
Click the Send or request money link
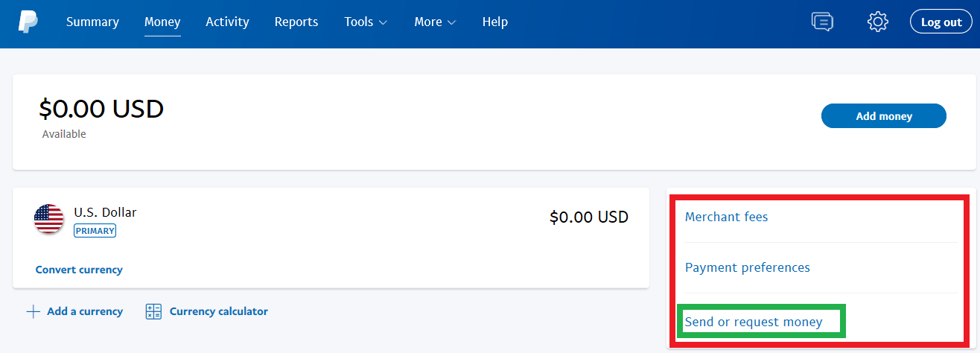coord(754,322)
